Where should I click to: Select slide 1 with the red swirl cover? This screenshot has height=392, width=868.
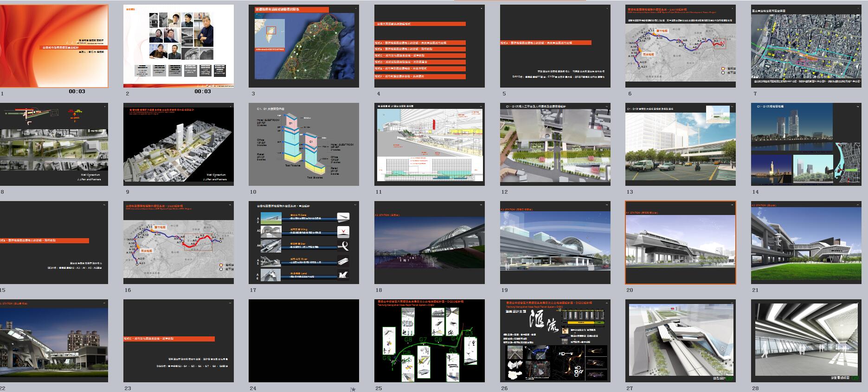[54, 46]
